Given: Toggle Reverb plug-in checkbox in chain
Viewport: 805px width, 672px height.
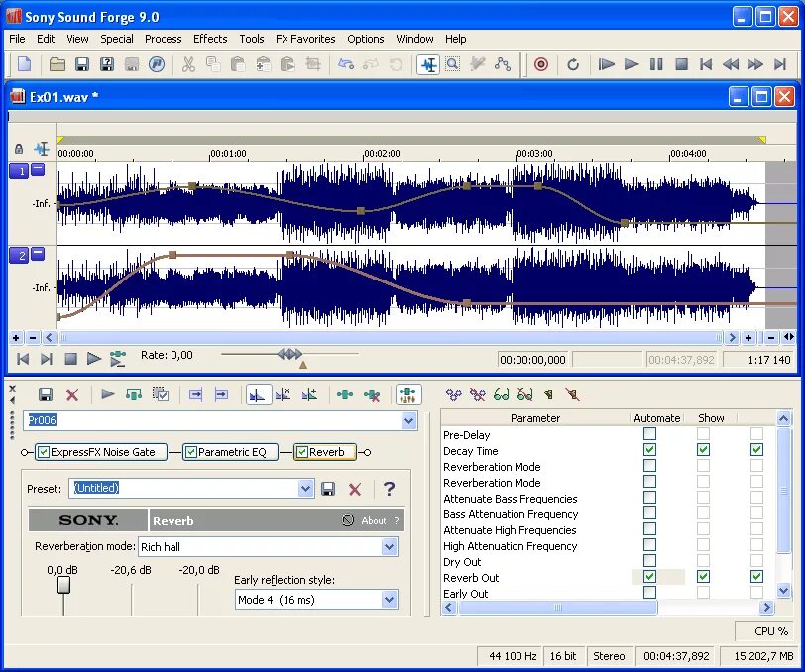Looking at the screenshot, I should click(301, 452).
